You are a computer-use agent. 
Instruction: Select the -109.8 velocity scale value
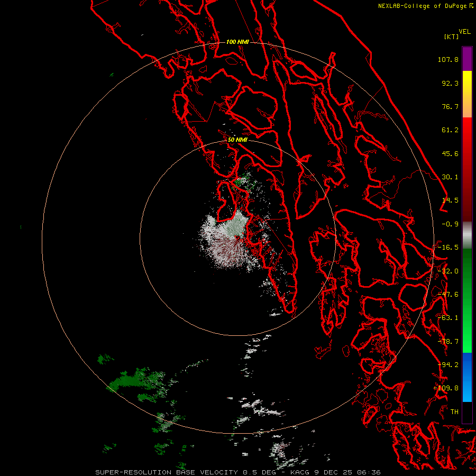[446, 388]
